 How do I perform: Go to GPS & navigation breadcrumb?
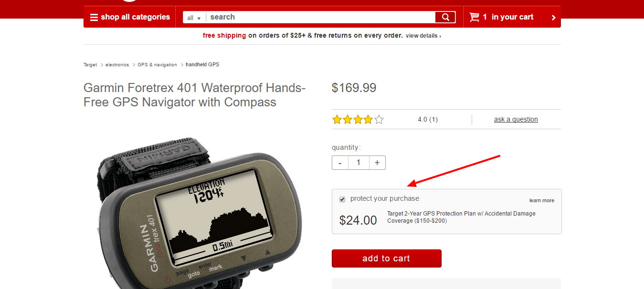[157, 64]
